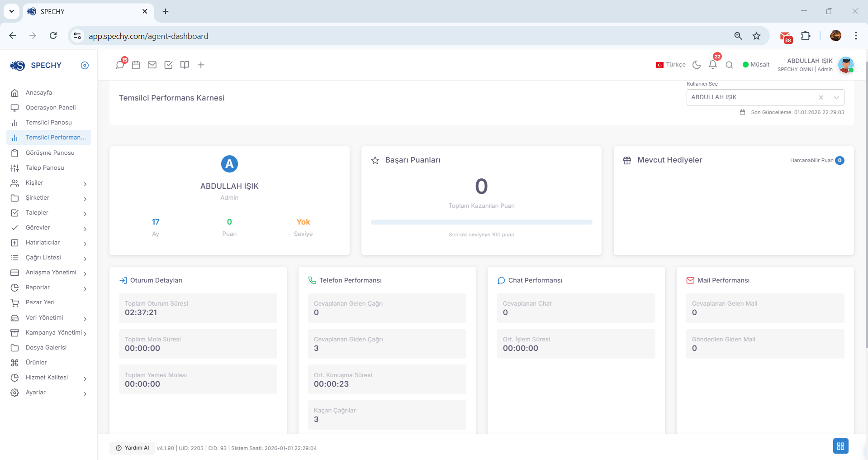
Task: Open Temsilci Panosu menu item
Action: click(x=49, y=123)
